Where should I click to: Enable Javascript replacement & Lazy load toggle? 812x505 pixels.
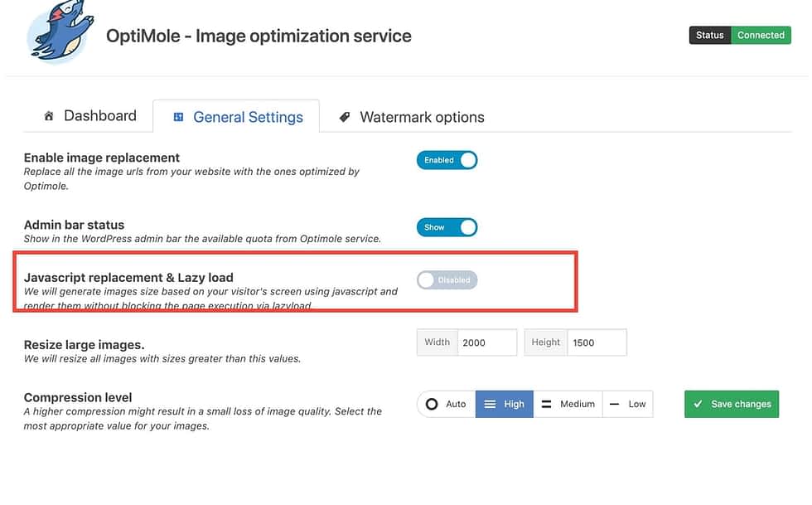pos(447,280)
